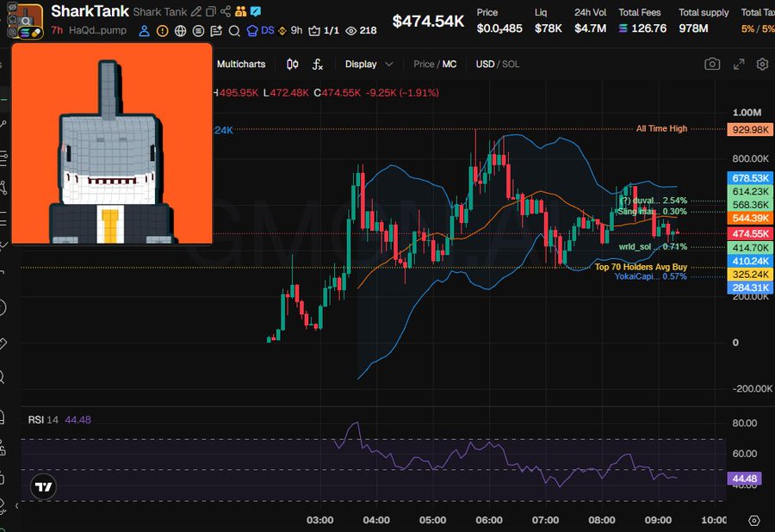Open the Multicharts tab
The image size is (775, 532).
click(241, 65)
